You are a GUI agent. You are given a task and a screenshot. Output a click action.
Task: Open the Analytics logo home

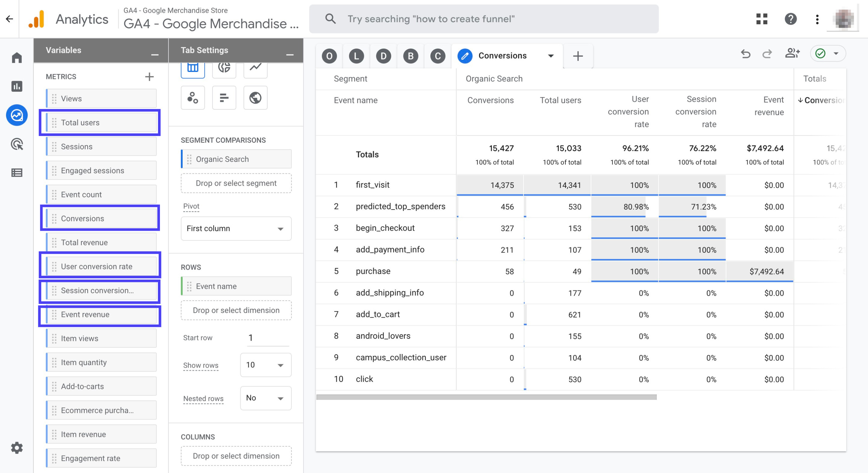(x=36, y=19)
